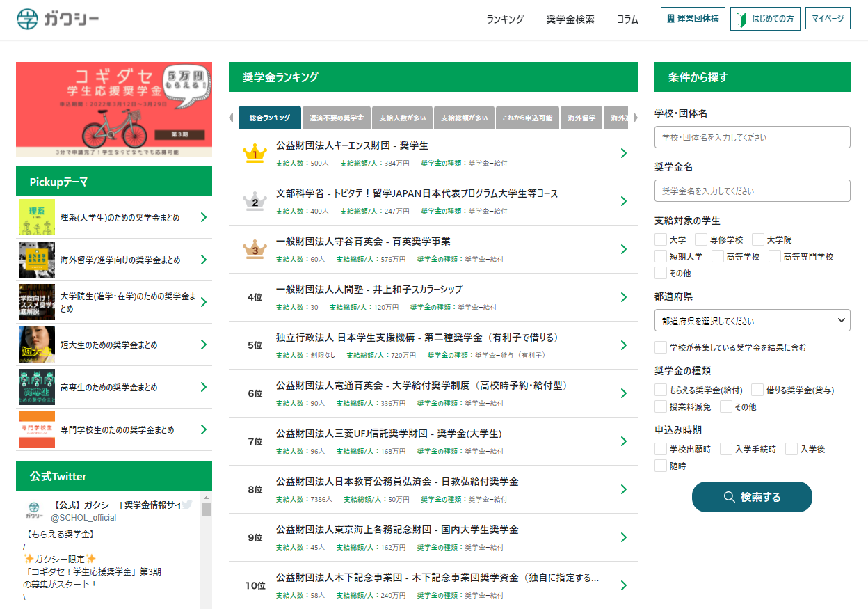
Task: Check the 随時 application timing checkbox
Action: (x=661, y=466)
